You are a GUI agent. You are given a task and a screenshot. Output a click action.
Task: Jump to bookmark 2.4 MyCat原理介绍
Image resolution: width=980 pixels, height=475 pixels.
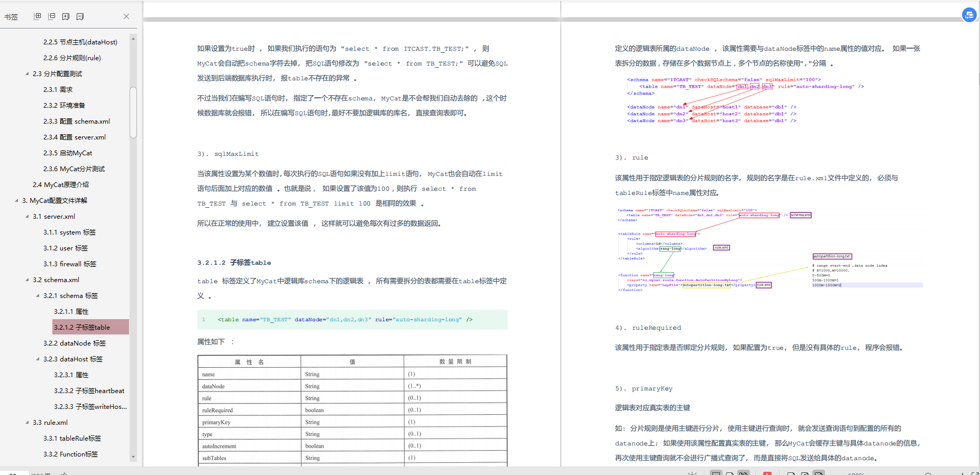point(61,184)
